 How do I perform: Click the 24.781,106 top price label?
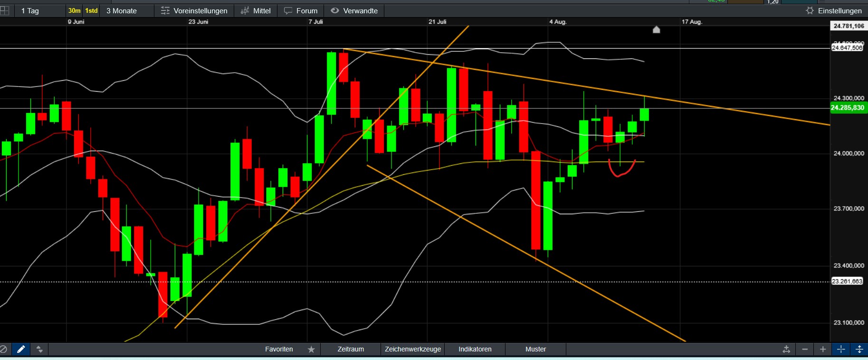click(x=849, y=26)
